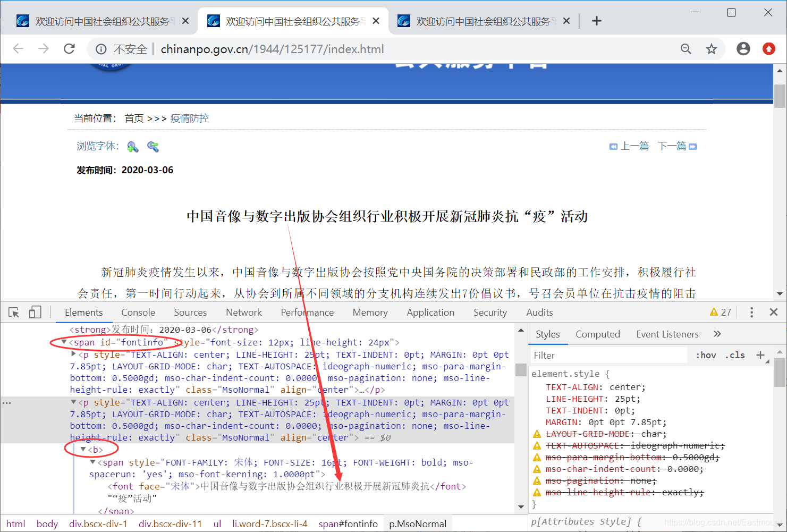Go back to the previous page

(x=18, y=49)
